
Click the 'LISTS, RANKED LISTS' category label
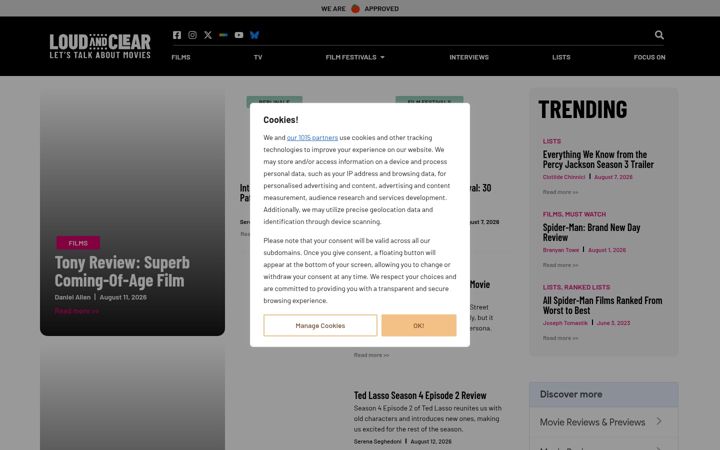[x=576, y=287]
